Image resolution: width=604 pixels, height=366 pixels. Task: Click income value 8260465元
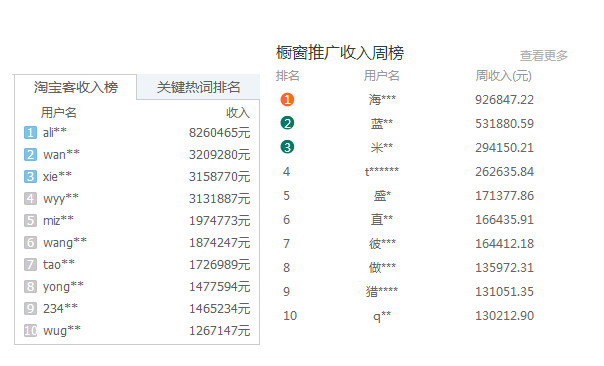220,133
